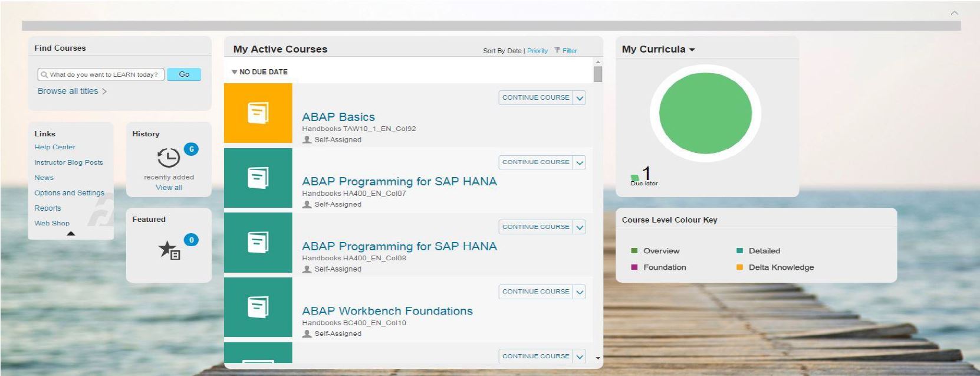Click the Overview green colour key swatch
The width and height of the screenshot is (980, 376).
(634, 251)
